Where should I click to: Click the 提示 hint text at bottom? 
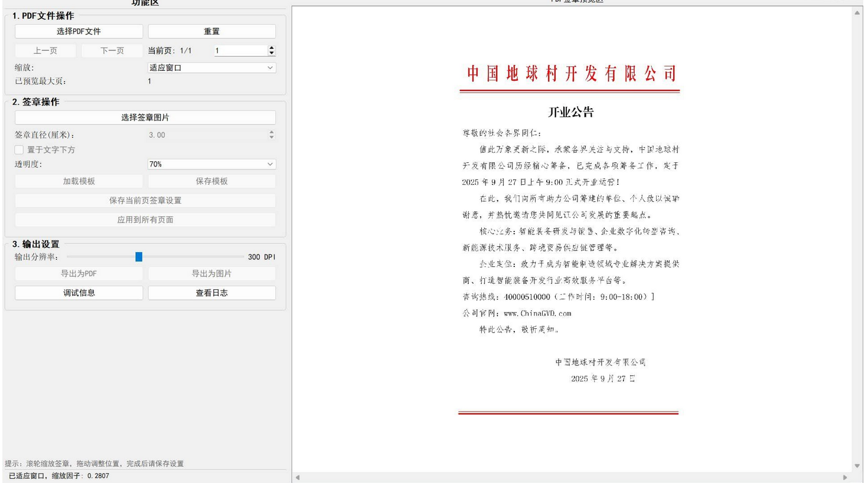click(94, 464)
